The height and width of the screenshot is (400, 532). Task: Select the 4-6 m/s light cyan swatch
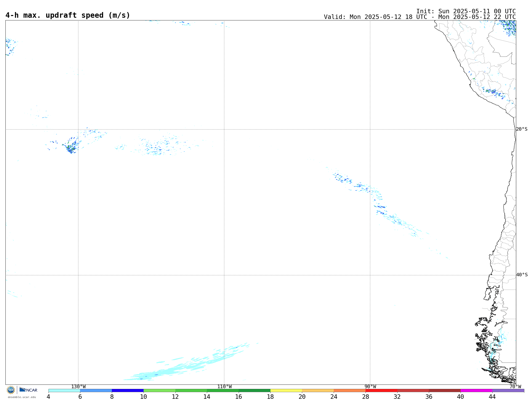tap(64, 391)
